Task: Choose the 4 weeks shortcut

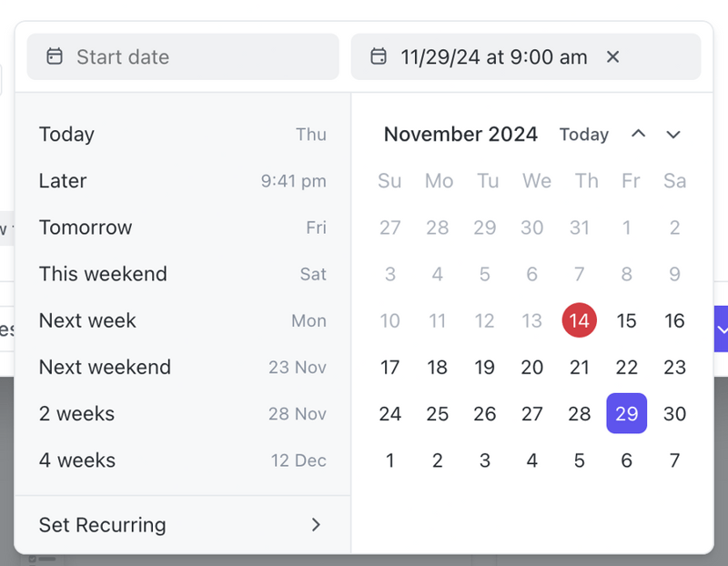Action: (76, 460)
